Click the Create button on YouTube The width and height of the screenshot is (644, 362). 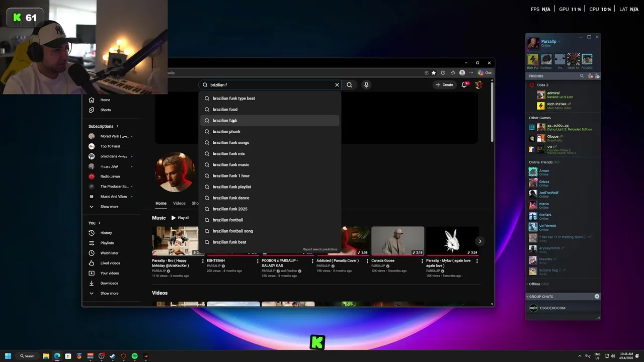click(444, 85)
